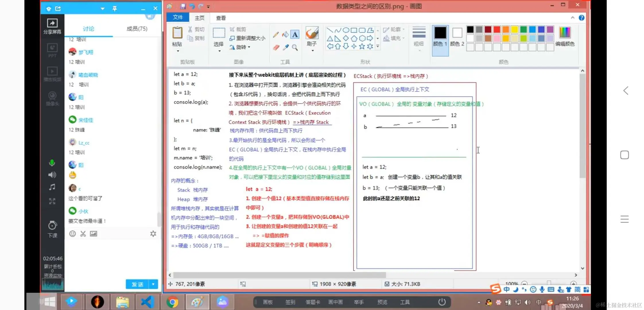Click the emoji icon in chat
This screenshot has height=310, width=644.
click(73, 234)
